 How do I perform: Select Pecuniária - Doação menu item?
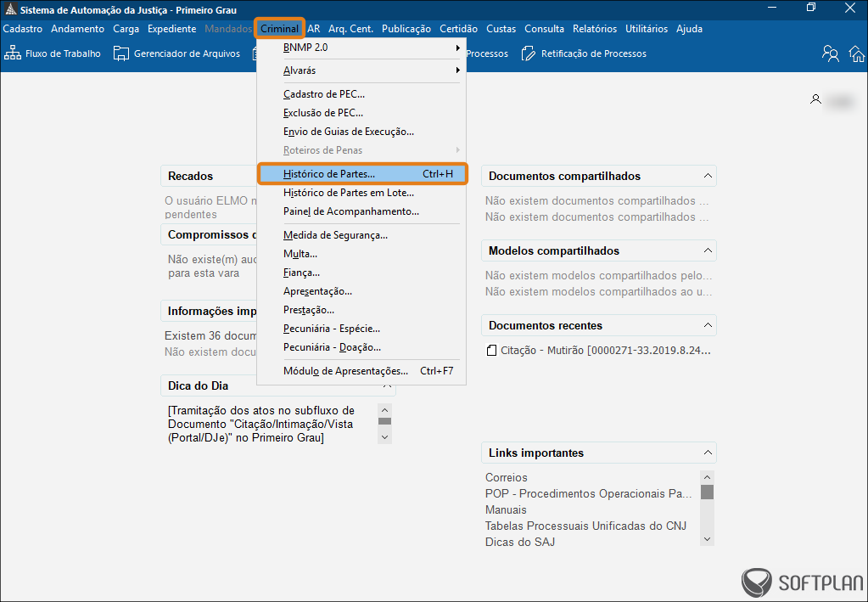pyautogui.click(x=361, y=348)
